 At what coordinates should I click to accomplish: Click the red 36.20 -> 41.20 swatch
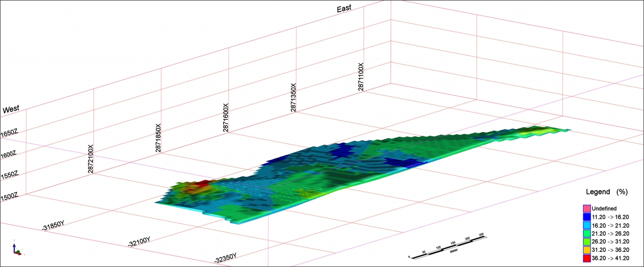coord(586,258)
